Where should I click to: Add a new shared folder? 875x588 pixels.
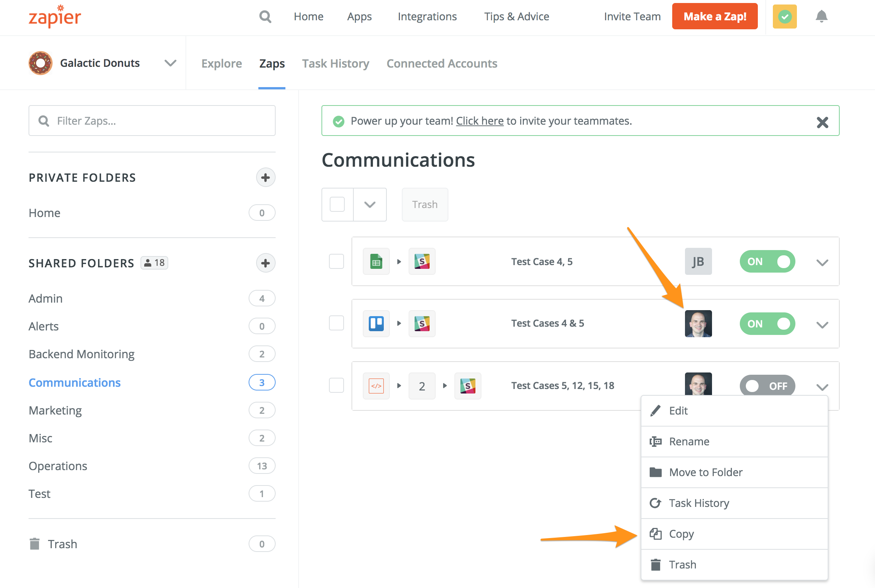coord(266,263)
